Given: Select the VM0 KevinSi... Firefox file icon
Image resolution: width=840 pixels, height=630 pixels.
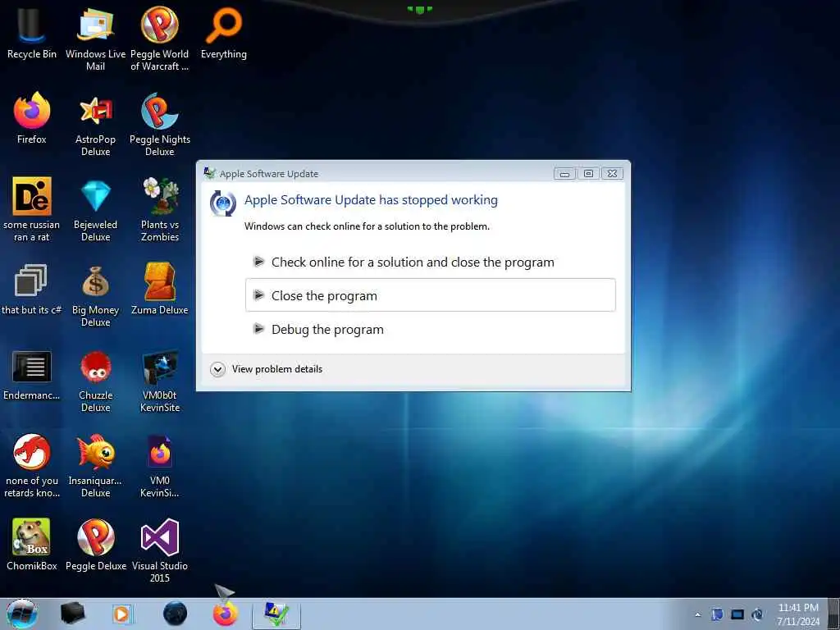Looking at the screenshot, I should (160, 465).
